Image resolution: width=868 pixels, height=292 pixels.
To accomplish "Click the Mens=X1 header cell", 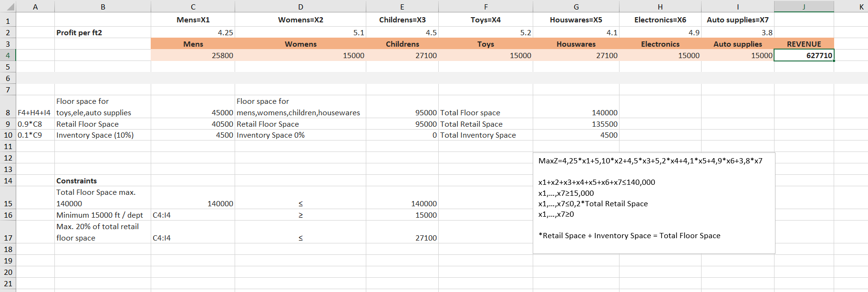I will click(193, 20).
